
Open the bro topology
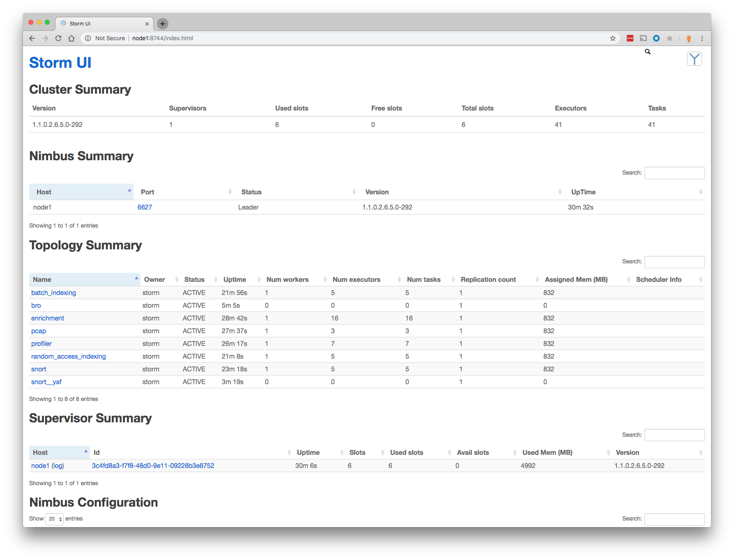point(36,305)
